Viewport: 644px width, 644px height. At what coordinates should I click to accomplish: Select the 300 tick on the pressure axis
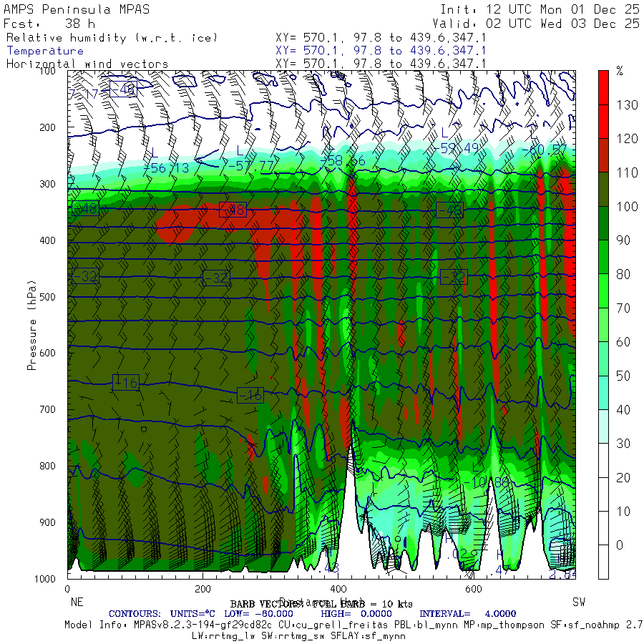[x=47, y=184]
